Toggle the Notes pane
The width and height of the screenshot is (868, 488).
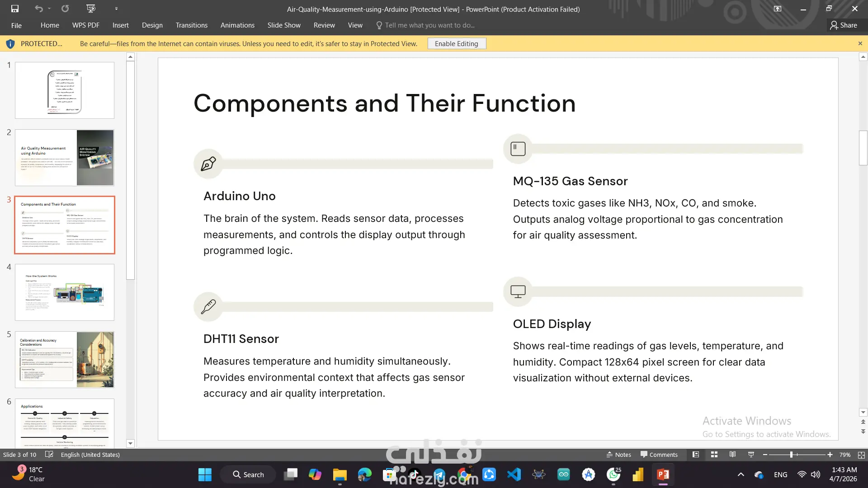(x=618, y=455)
